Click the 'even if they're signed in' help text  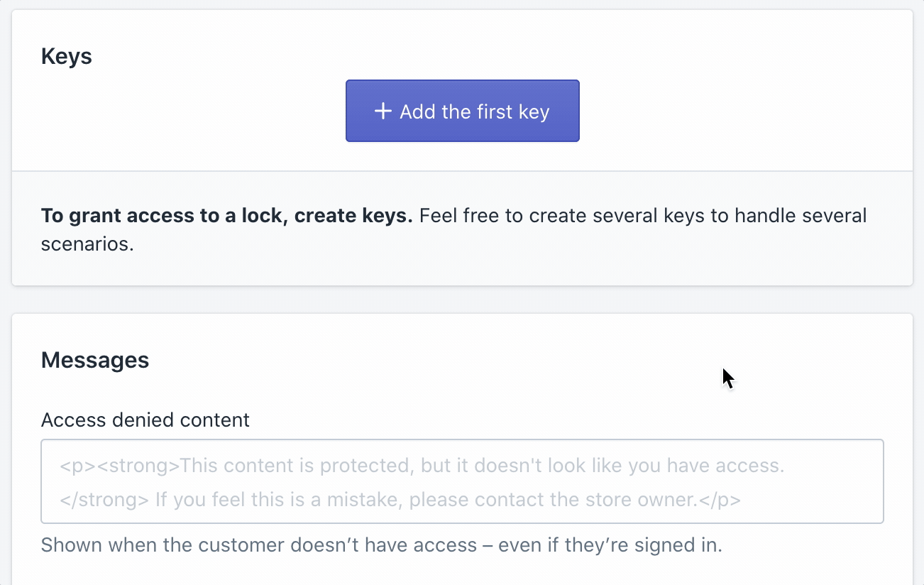click(610, 545)
